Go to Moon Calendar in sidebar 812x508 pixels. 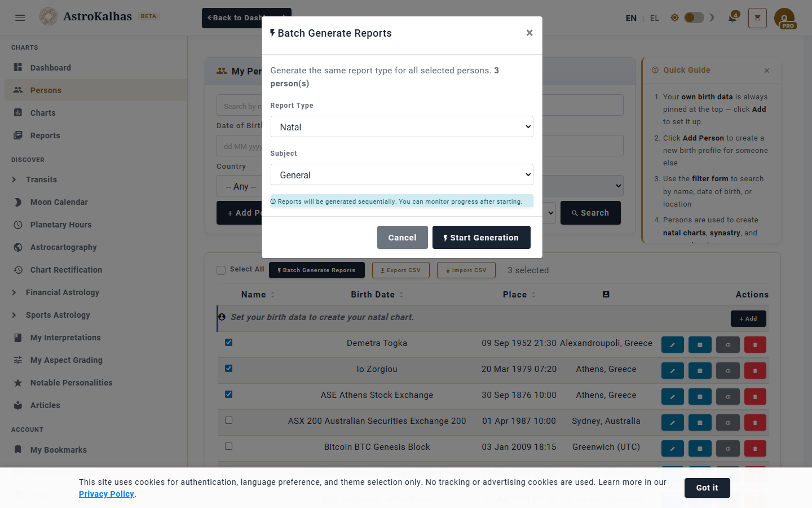[59, 202]
